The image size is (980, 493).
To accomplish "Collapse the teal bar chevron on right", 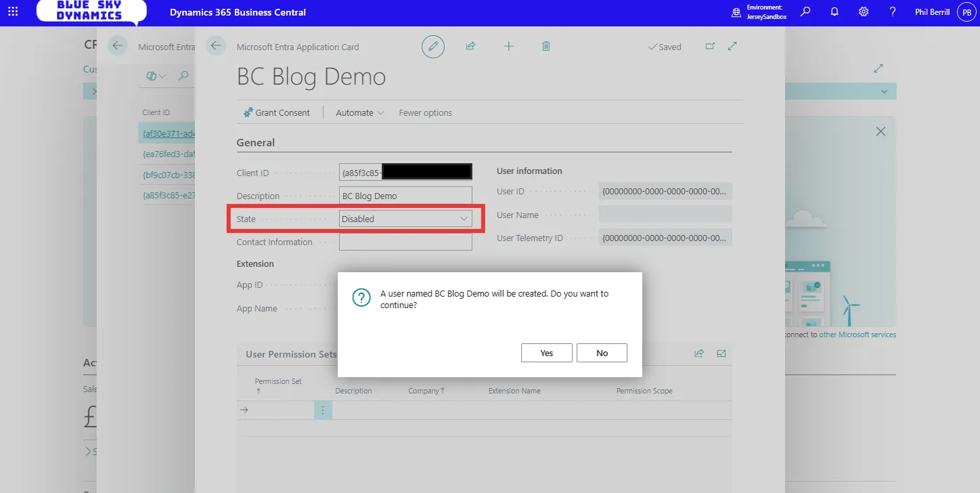I will point(884,91).
